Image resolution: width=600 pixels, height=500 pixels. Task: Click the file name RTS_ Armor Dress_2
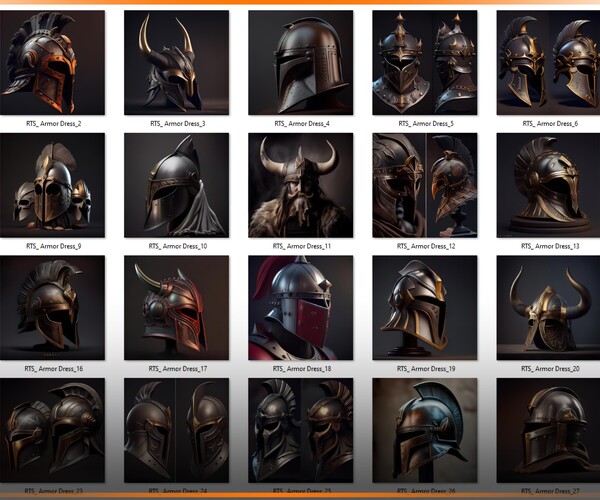point(54,124)
